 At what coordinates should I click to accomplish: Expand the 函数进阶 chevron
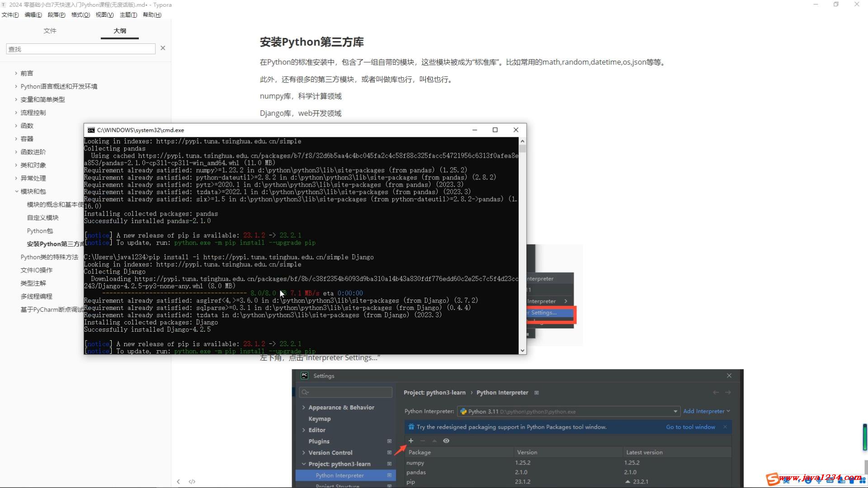16,152
